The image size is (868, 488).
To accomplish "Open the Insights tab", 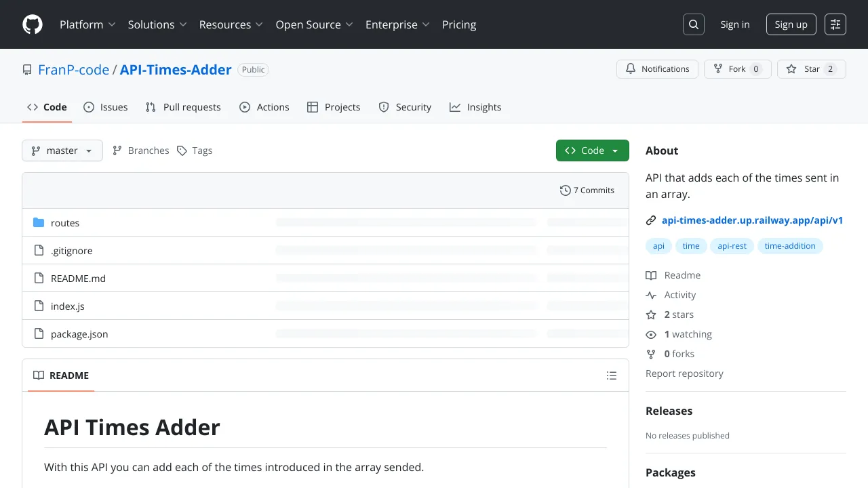I will [x=475, y=107].
